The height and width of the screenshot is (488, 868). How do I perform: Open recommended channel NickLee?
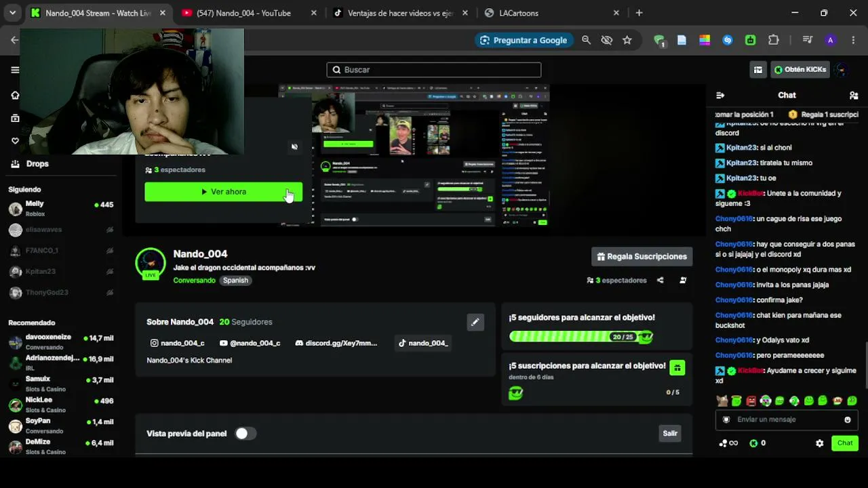(x=61, y=405)
